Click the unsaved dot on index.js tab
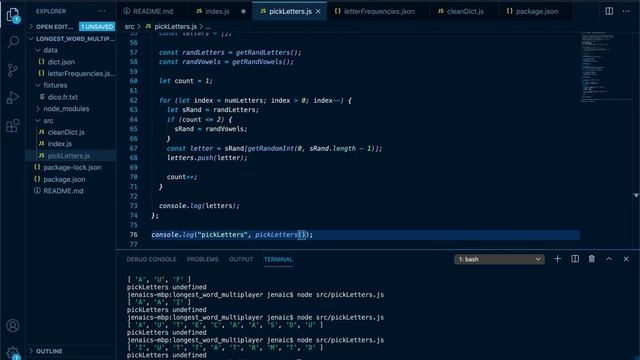 click(243, 11)
